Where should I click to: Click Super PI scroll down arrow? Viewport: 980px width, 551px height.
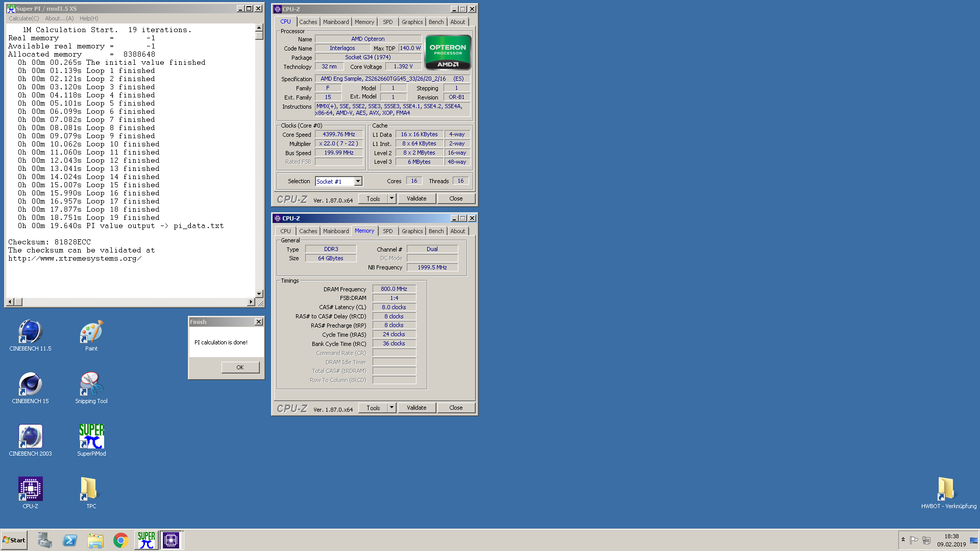tap(259, 294)
